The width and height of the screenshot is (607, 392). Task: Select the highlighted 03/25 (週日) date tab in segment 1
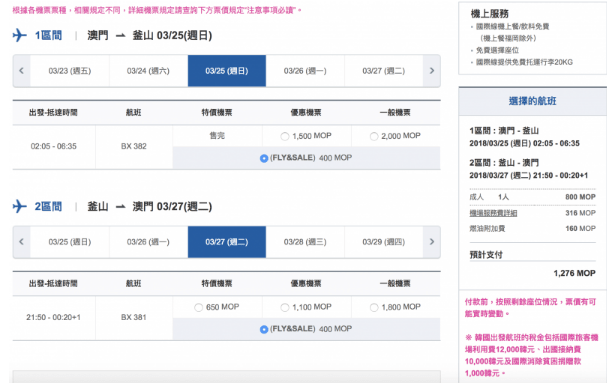point(227,71)
